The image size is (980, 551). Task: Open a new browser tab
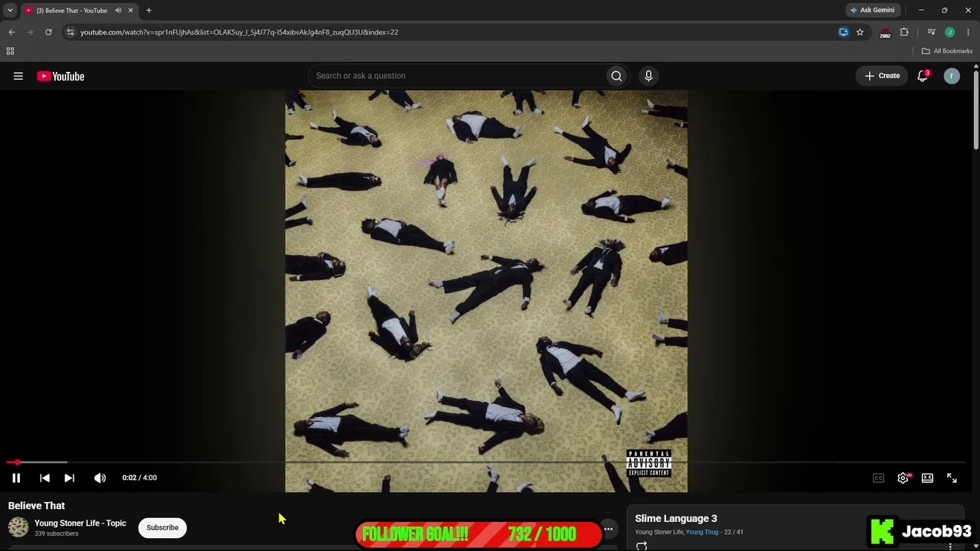coord(149,11)
